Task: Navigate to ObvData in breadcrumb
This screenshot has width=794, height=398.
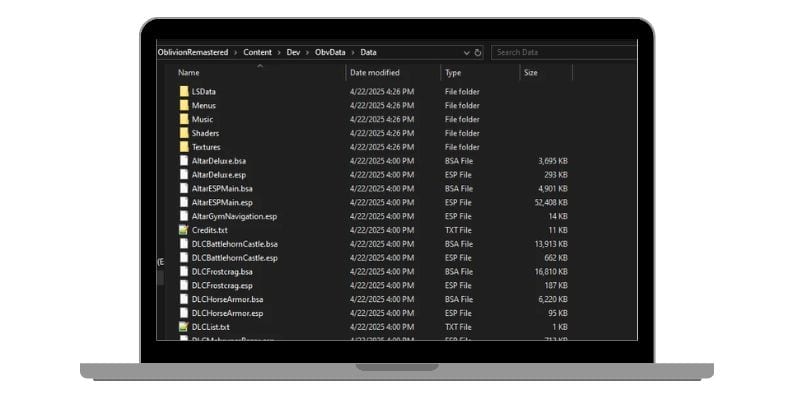Action: point(330,52)
